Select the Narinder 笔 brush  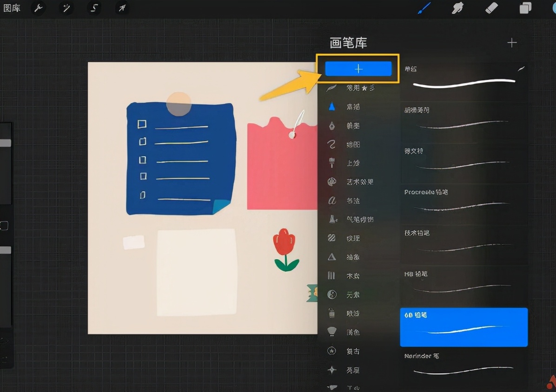463,366
